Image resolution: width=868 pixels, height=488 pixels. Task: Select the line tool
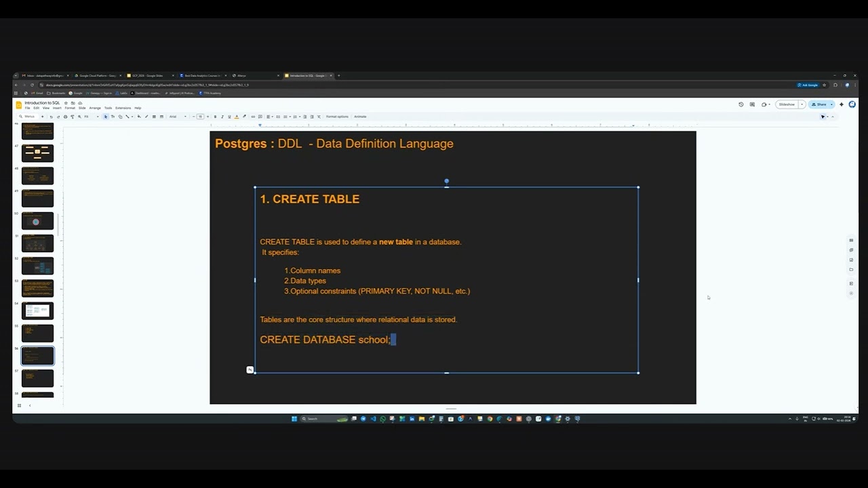click(x=127, y=117)
